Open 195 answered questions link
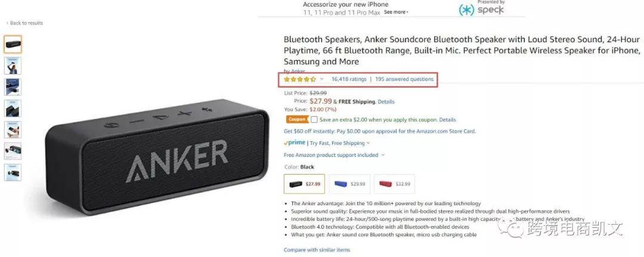644x257 pixels. tap(404, 79)
